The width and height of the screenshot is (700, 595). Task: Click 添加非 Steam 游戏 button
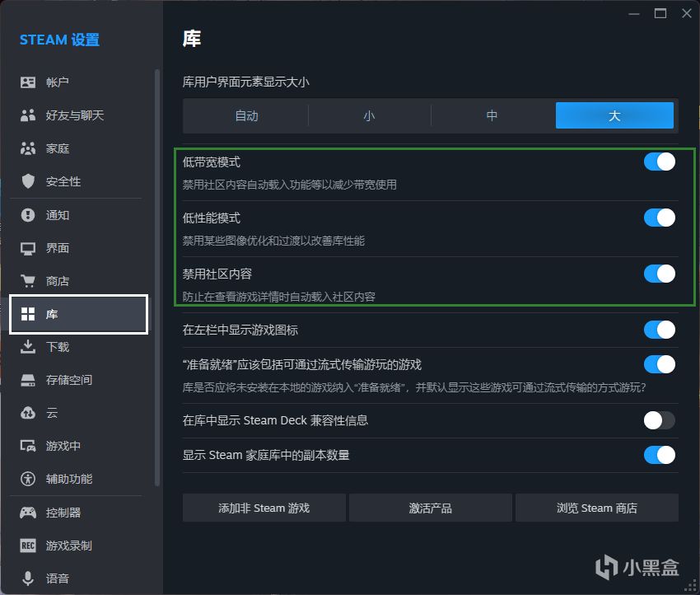264,508
